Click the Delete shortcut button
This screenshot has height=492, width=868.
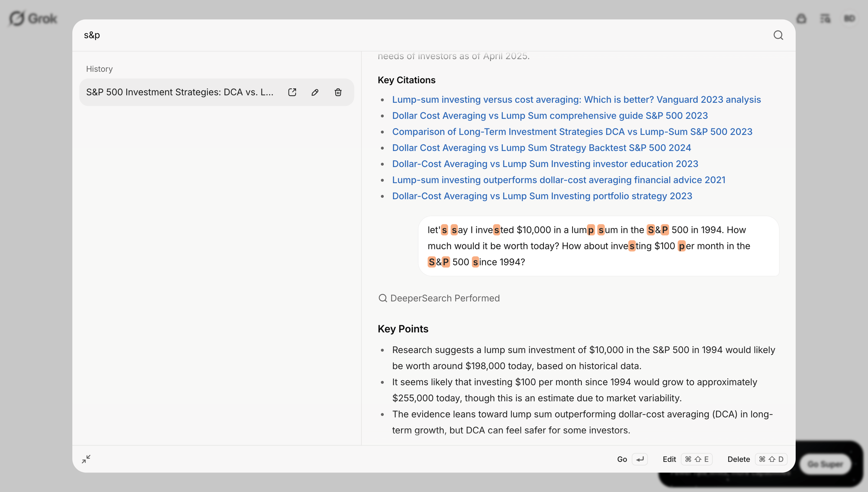pos(757,459)
